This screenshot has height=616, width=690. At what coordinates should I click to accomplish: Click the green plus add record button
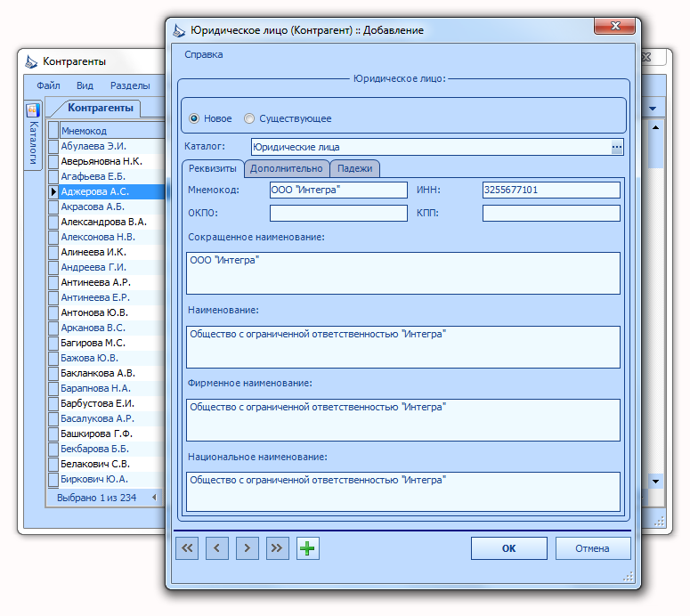click(307, 548)
